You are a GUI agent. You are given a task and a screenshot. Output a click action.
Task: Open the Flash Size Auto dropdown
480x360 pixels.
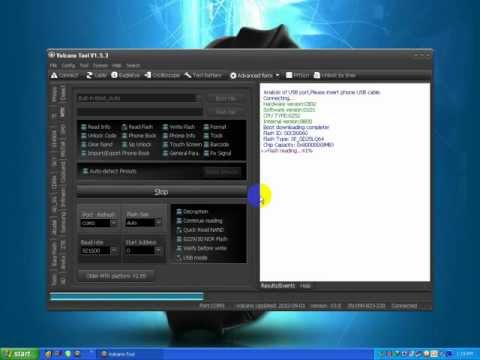(158, 223)
